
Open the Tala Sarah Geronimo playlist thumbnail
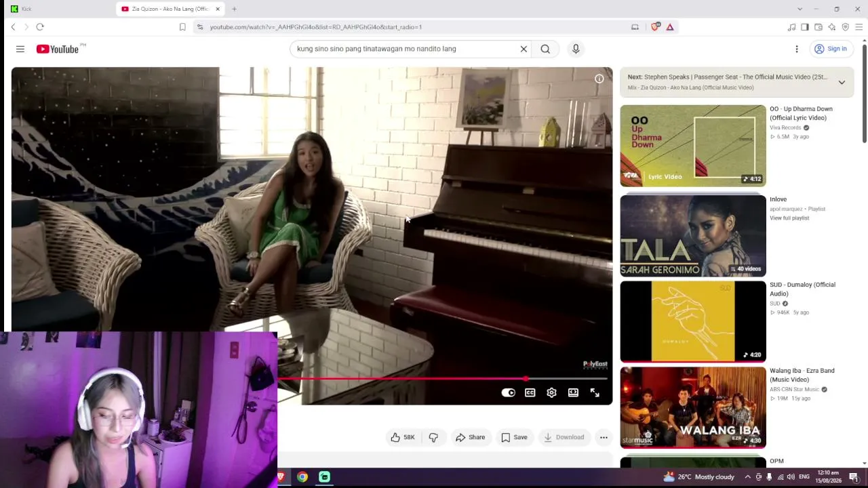point(693,236)
